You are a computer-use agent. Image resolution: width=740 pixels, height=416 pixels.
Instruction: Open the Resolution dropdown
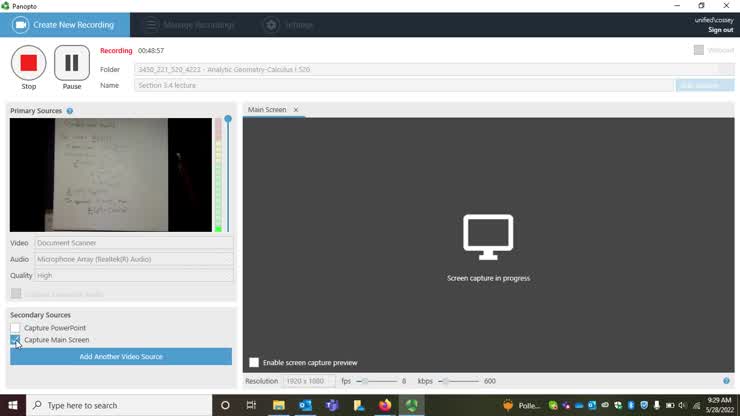(x=309, y=381)
